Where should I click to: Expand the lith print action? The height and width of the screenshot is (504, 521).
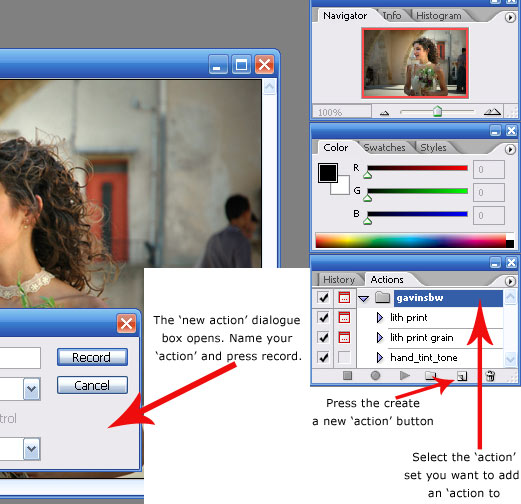pos(379,317)
